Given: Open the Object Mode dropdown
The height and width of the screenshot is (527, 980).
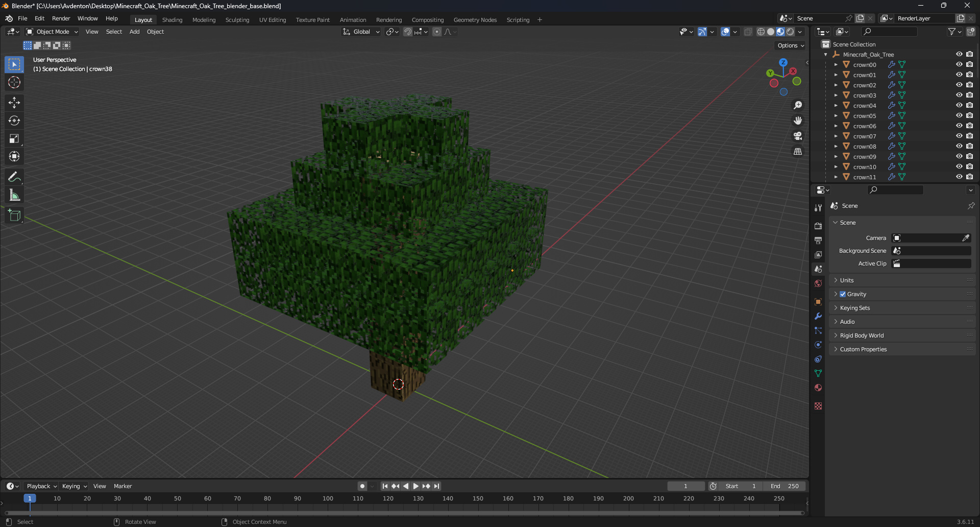Looking at the screenshot, I should pos(52,32).
